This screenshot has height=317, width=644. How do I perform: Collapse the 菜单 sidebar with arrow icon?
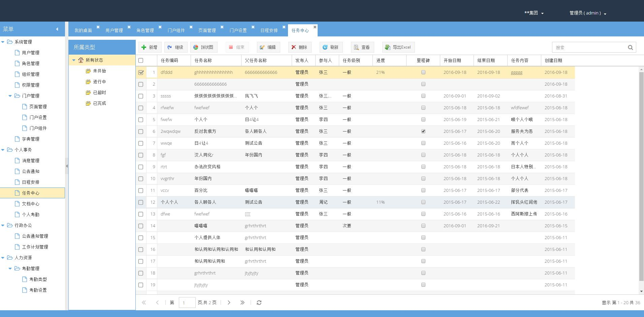(57, 29)
